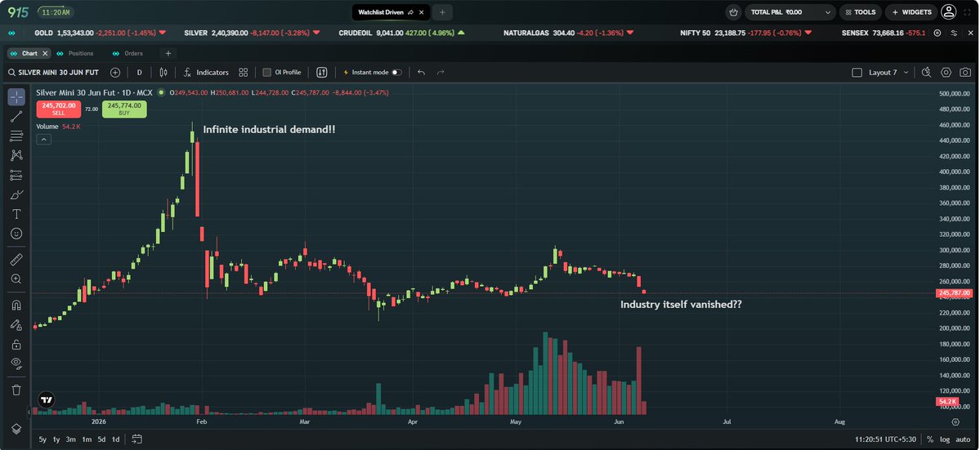Select the 1d time range
Image resolution: width=980 pixels, height=450 pixels.
coord(115,439)
